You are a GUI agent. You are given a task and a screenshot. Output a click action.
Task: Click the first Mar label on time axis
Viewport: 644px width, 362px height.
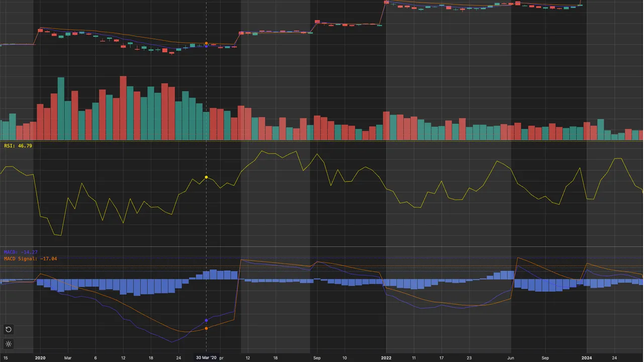(68, 358)
